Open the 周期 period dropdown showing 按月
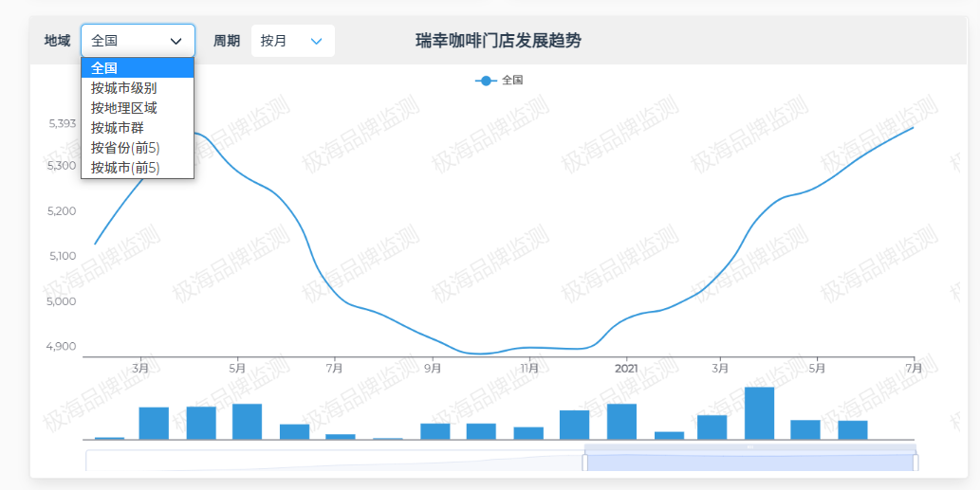980x490 pixels. 292,41
